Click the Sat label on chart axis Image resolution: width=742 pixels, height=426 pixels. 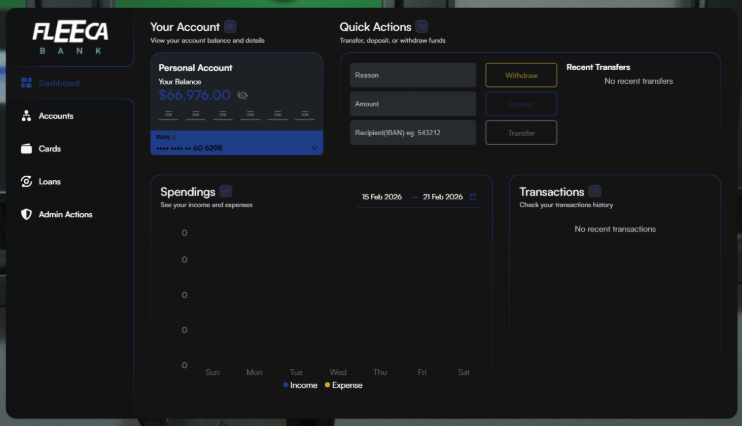[x=464, y=373]
